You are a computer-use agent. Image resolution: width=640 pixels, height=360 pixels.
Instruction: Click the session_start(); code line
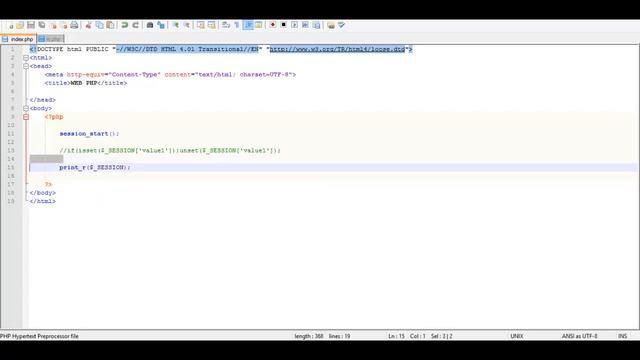[89, 134]
